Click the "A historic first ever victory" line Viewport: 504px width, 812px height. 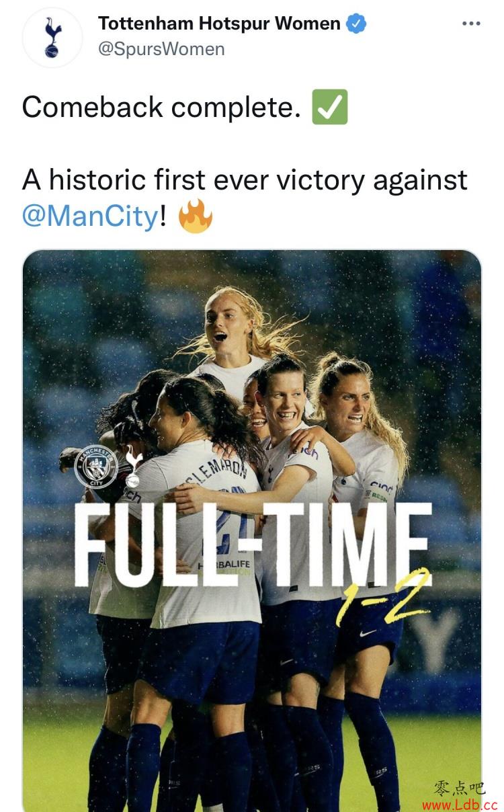coord(245,180)
